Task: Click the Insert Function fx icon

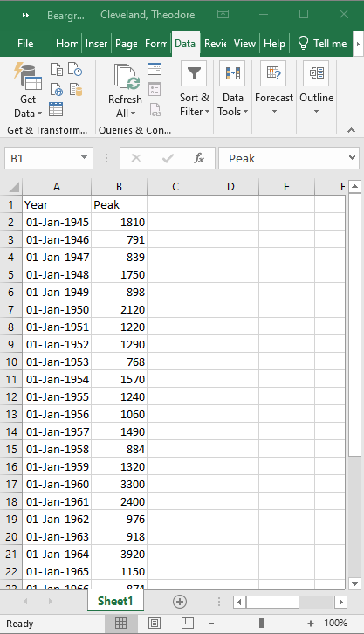Action: [x=199, y=158]
